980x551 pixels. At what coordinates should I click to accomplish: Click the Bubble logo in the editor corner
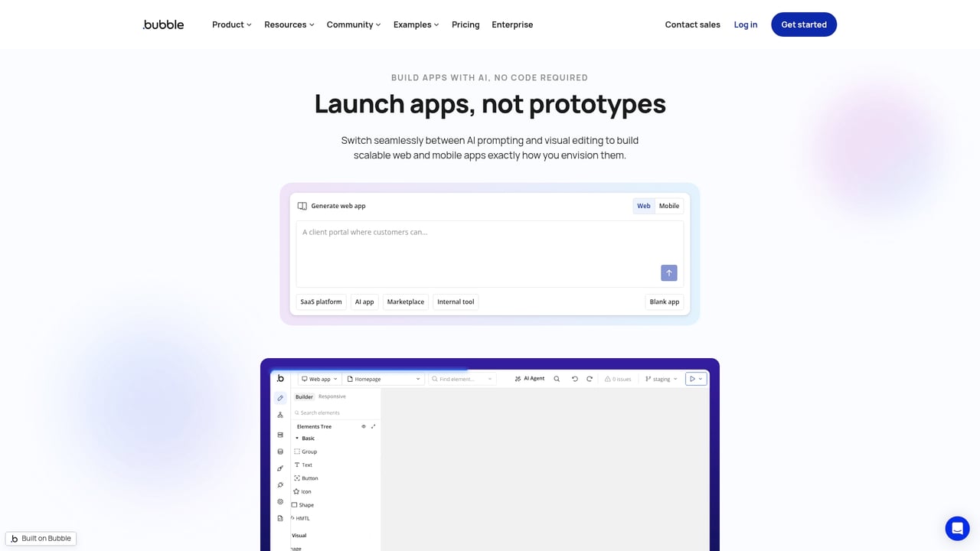[x=281, y=378]
